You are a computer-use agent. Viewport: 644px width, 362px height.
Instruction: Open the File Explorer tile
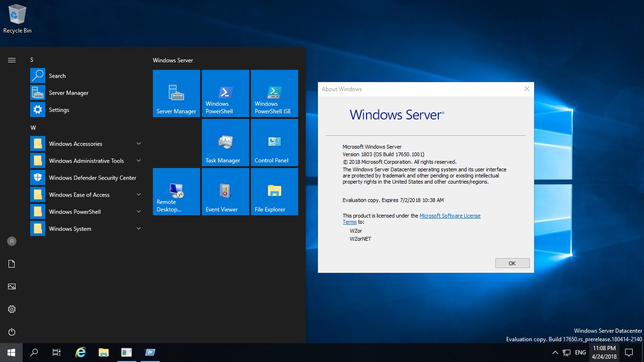point(274,191)
